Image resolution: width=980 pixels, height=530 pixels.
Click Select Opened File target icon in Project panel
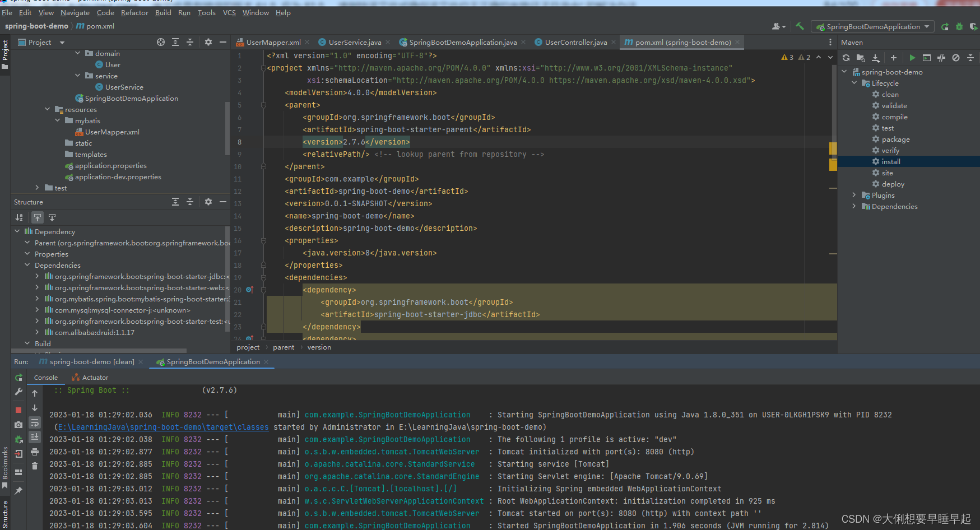click(x=161, y=42)
